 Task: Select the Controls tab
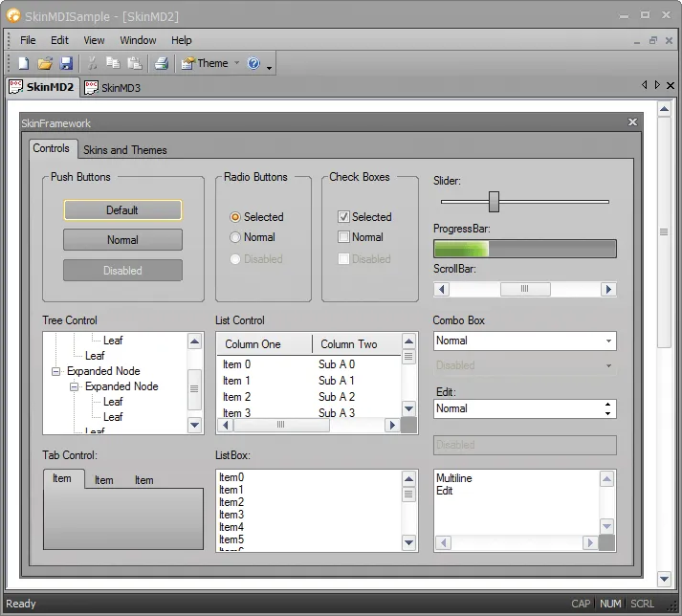coord(52,148)
